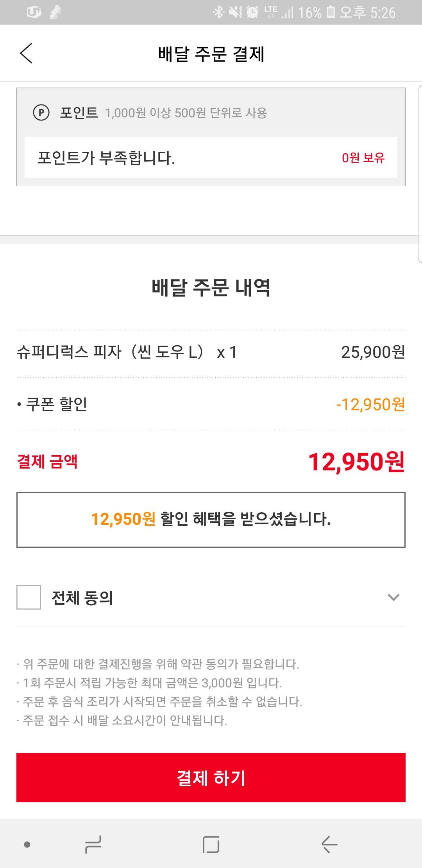The width and height of the screenshot is (422, 868).
Task: Tap the 0원 보유 points balance
Action: pos(363,158)
